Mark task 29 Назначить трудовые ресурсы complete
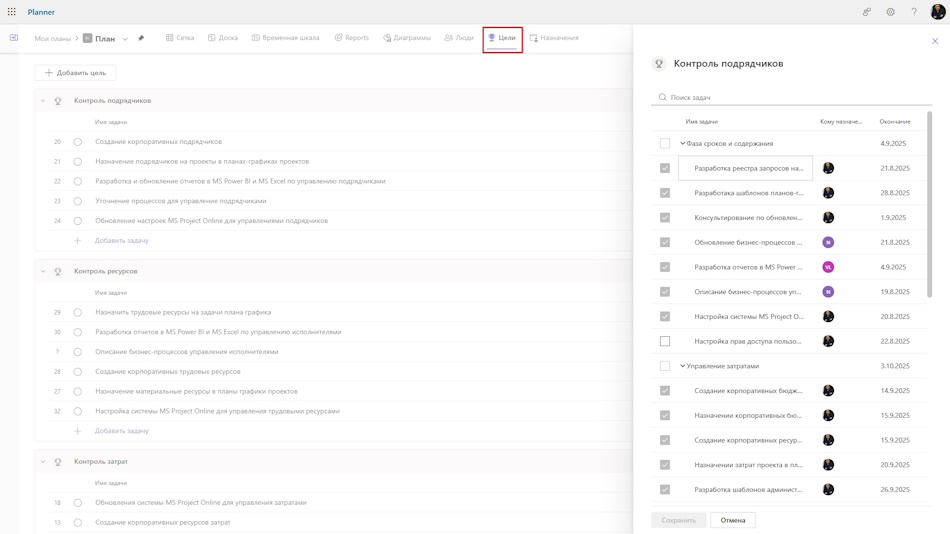 click(x=78, y=313)
